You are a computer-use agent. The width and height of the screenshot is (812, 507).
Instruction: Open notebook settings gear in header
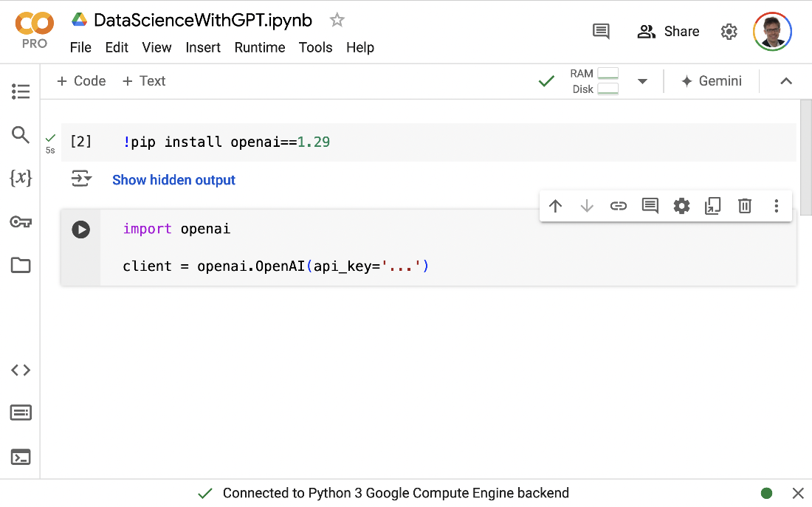(729, 32)
